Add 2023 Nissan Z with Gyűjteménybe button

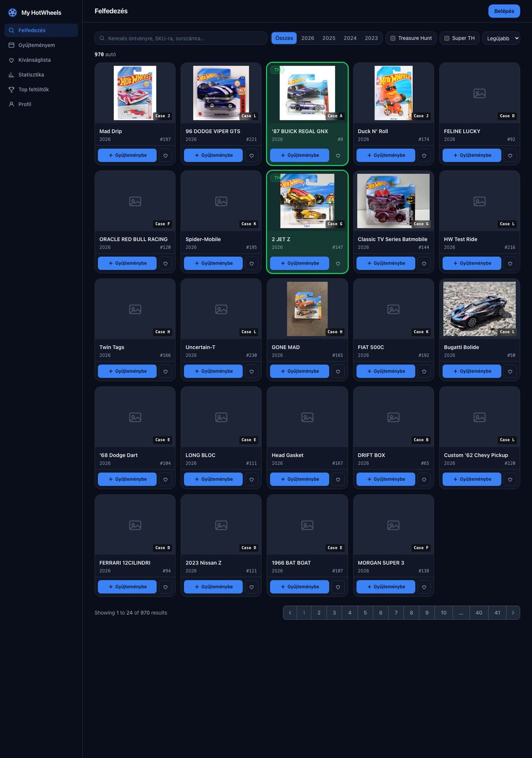[213, 587]
